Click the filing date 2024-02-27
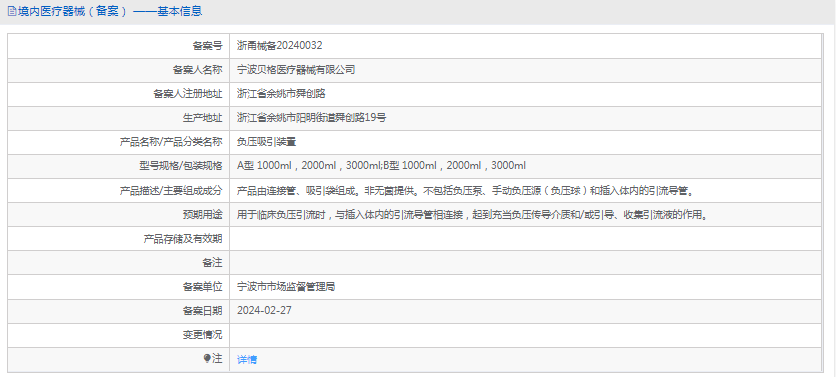Viewport: 836px width, 377px height. 264,310
